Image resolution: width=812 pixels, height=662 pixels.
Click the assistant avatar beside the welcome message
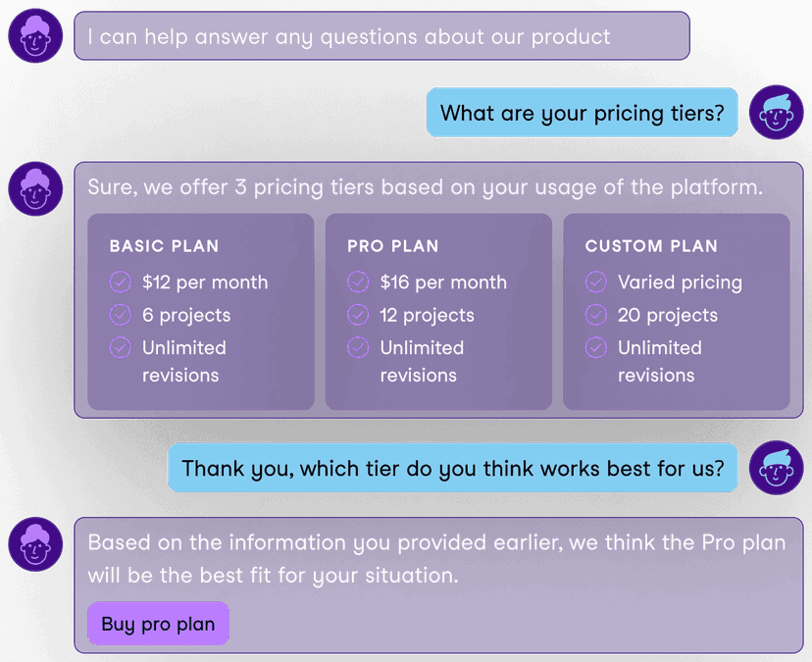[34, 35]
